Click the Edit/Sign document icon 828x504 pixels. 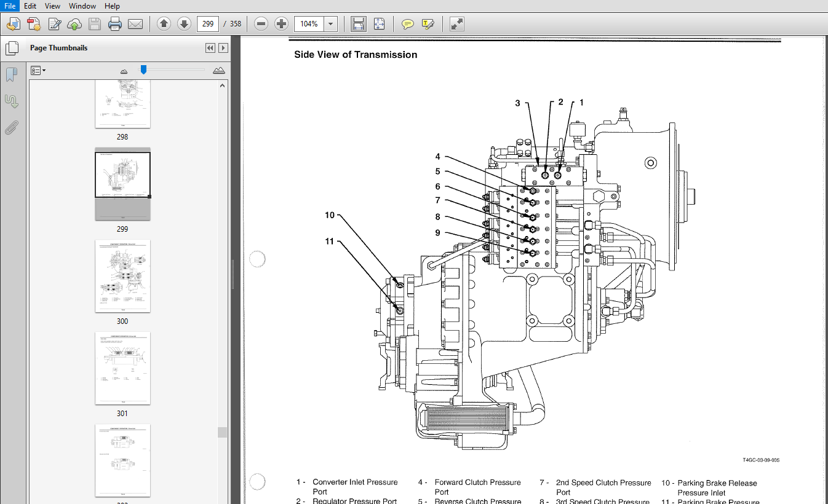tap(54, 24)
